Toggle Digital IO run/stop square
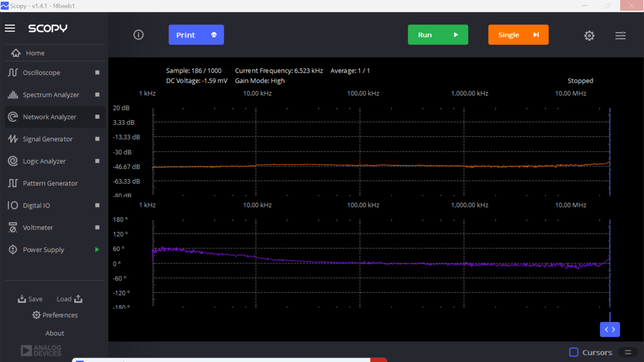Image resolution: width=644 pixels, height=362 pixels. (97, 206)
